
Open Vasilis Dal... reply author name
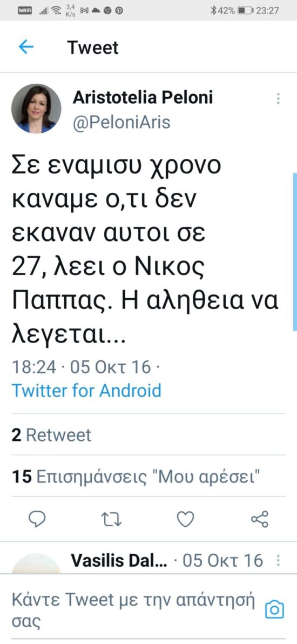(119, 560)
